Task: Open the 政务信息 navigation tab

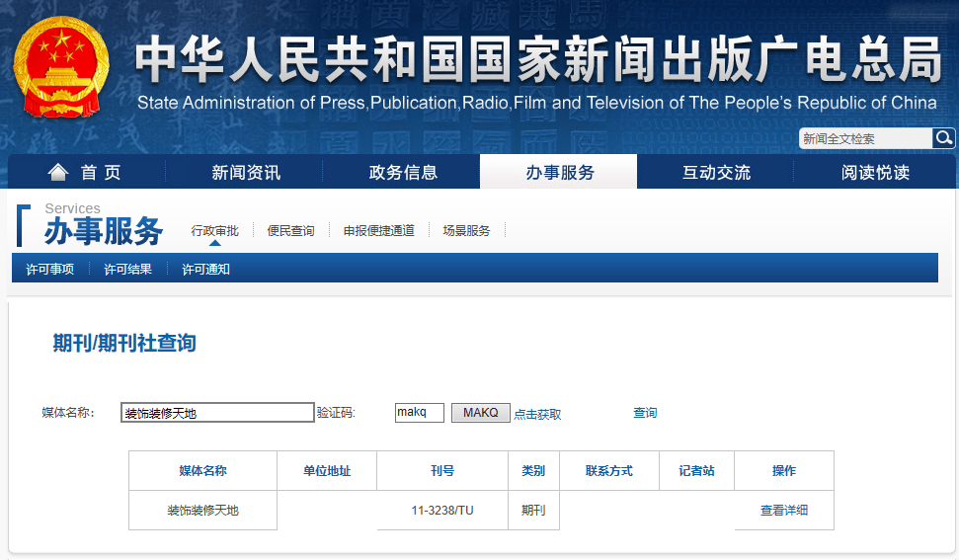Action: [403, 173]
